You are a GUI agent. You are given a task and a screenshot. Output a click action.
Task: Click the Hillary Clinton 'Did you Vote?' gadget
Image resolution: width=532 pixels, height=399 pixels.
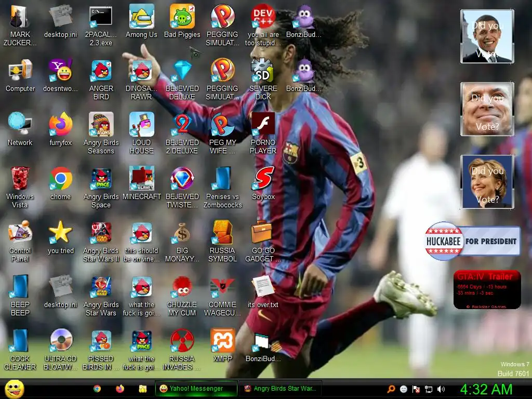487,182
